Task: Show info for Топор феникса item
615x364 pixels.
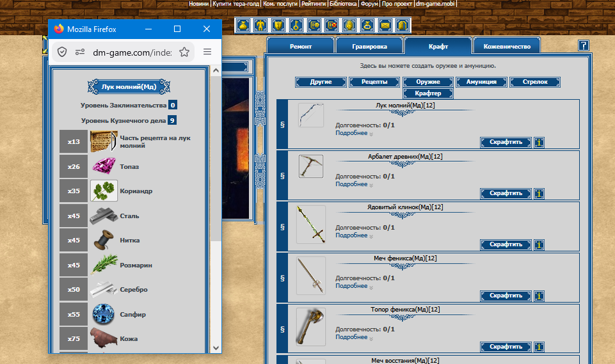Action: [539, 347]
